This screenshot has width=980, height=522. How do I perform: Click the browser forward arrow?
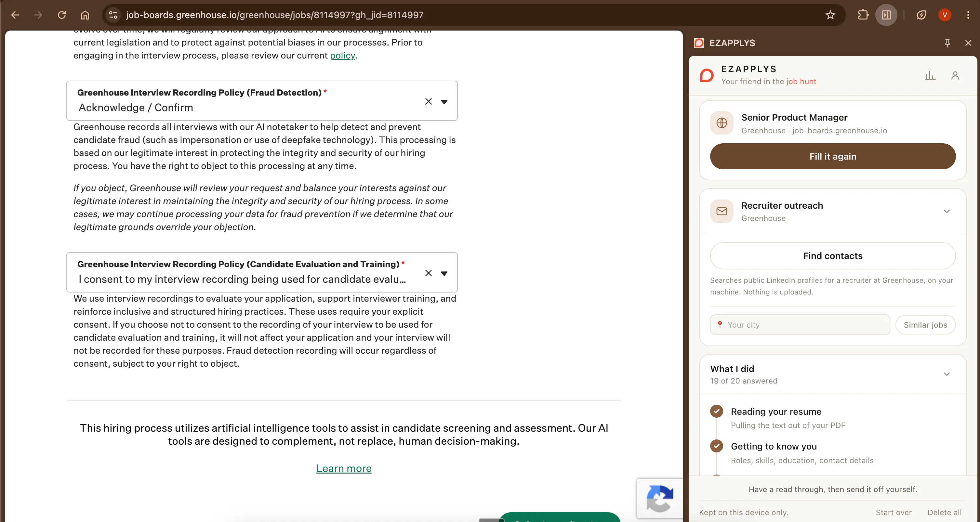tap(38, 15)
